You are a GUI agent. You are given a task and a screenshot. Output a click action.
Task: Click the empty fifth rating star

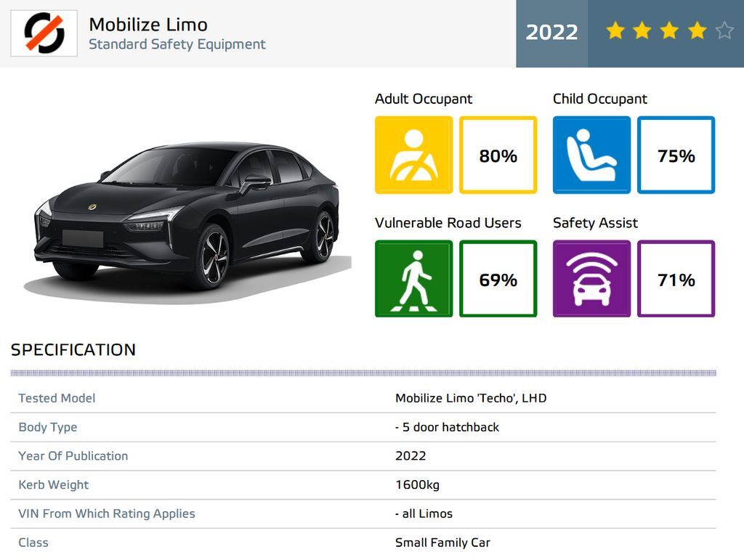tap(724, 31)
